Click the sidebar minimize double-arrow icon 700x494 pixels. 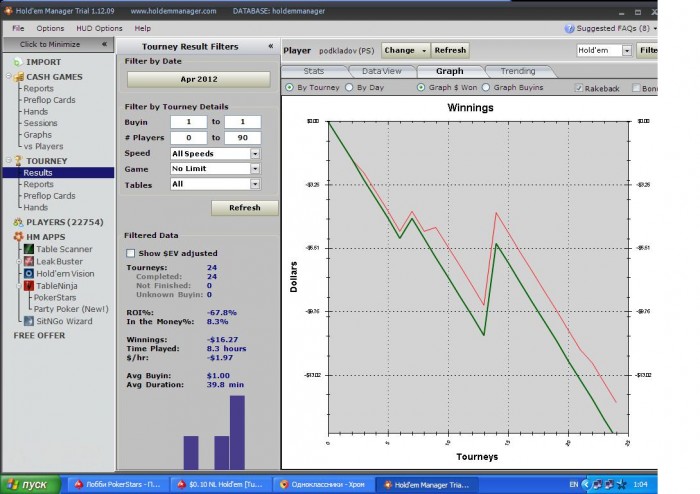pyautogui.click(x=104, y=44)
